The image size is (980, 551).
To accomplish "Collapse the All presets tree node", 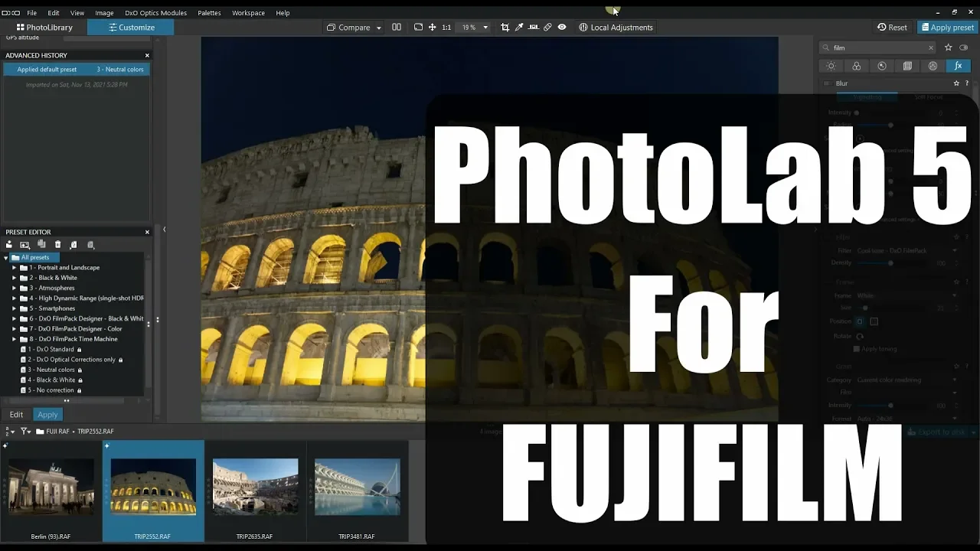I will tap(6, 258).
